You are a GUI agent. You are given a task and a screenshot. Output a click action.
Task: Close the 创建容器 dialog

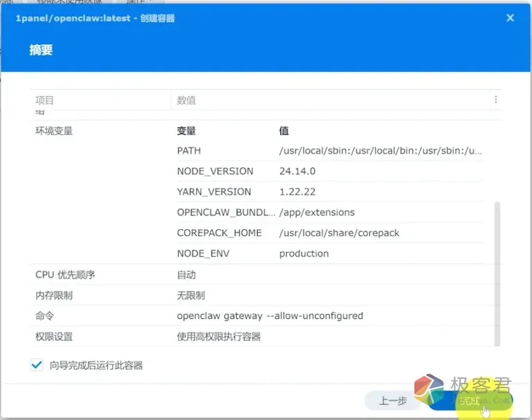point(511,18)
